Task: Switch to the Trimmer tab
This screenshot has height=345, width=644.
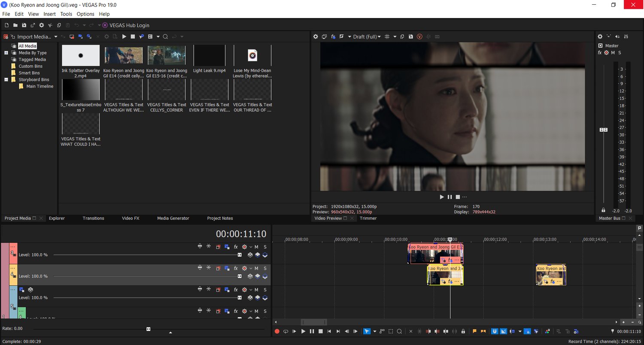Action: [368, 218]
